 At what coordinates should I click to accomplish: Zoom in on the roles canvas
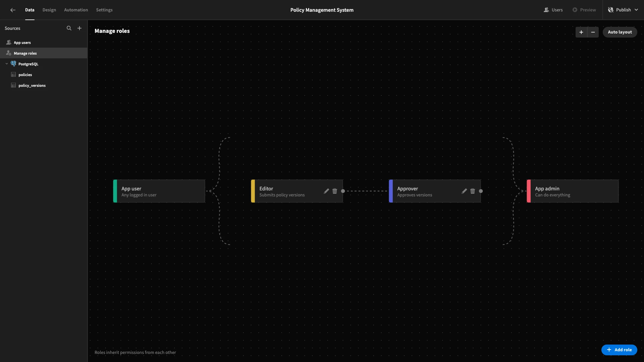pyautogui.click(x=581, y=32)
